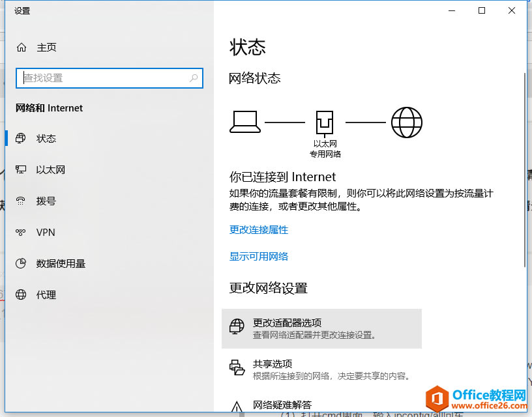Open 更改适配器选项 settings entry
The width and height of the screenshot is (532, 417).
[321, 328]
